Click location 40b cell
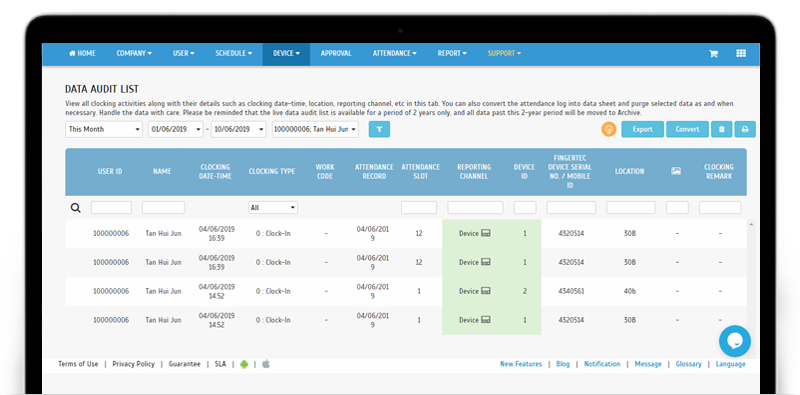This screenshot has width=800, height=395. 630,291
